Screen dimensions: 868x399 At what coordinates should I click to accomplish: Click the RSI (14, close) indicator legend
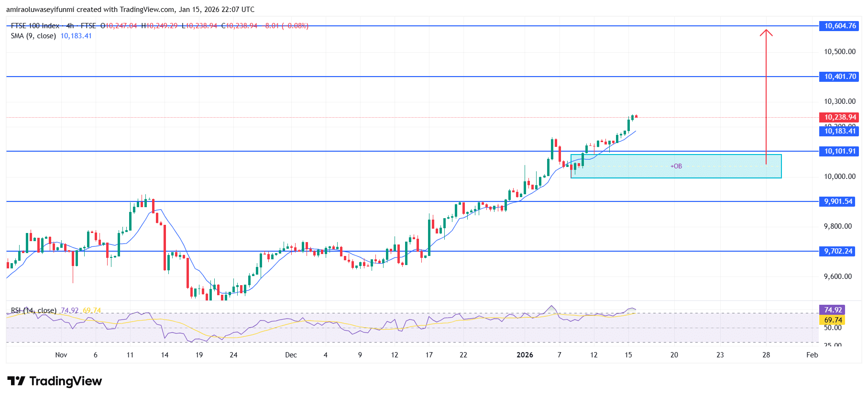coord(33,310)
